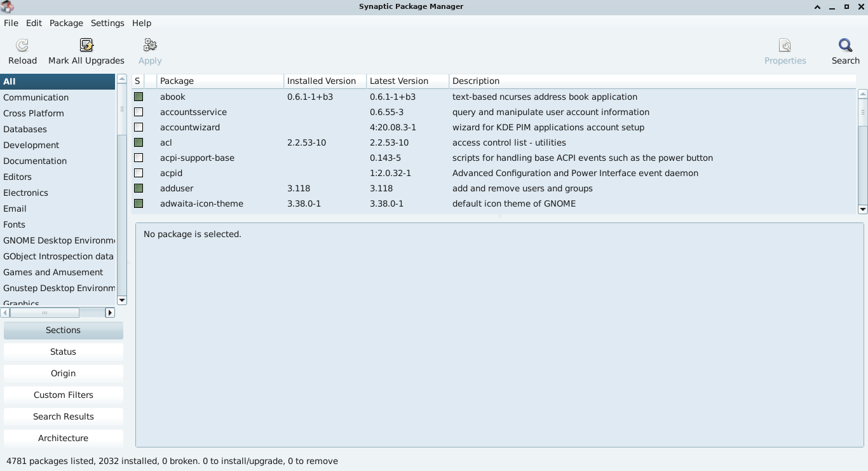Screen dimensions: 868x471
Task: Toggle the checkbox for acpid package
Action: [139, 173]
